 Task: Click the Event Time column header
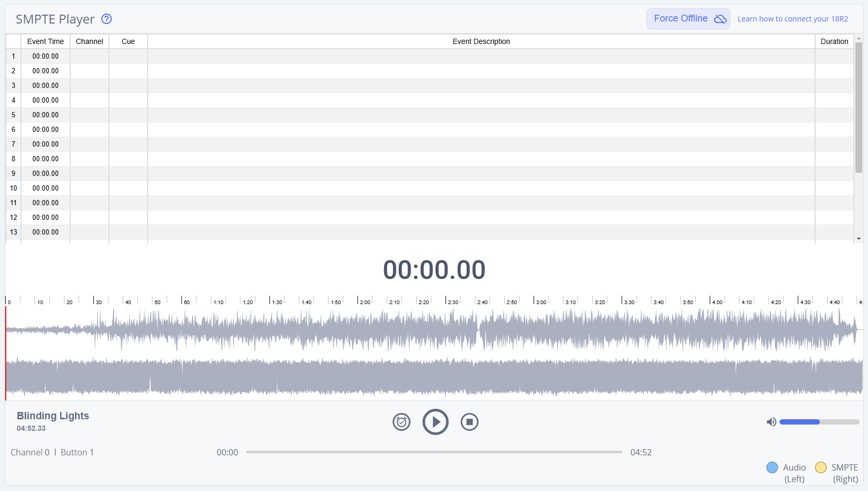click(46, 41)
